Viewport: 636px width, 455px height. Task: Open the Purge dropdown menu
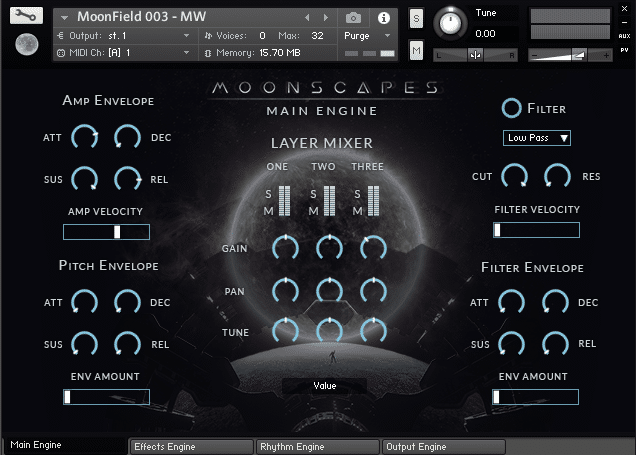coord(365,35)
